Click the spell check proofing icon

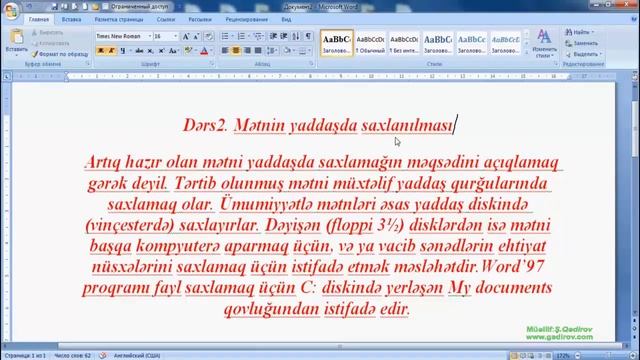[x=102, y=356]
